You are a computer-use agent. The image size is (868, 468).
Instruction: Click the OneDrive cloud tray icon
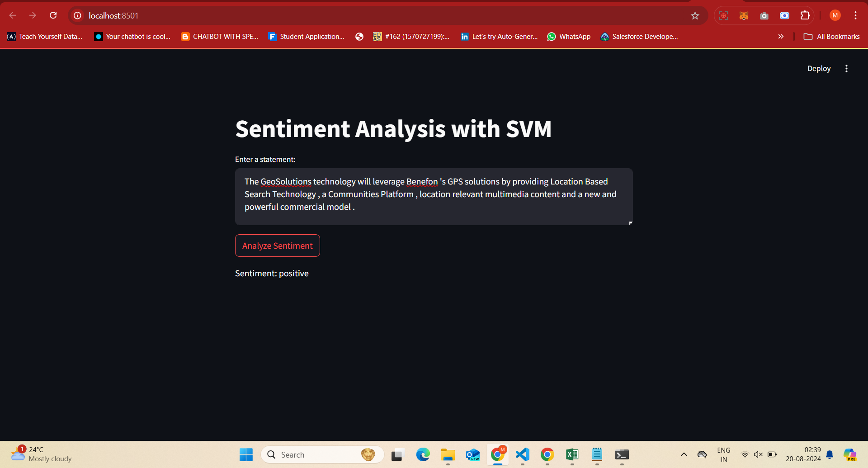click(x=702, y=454)
